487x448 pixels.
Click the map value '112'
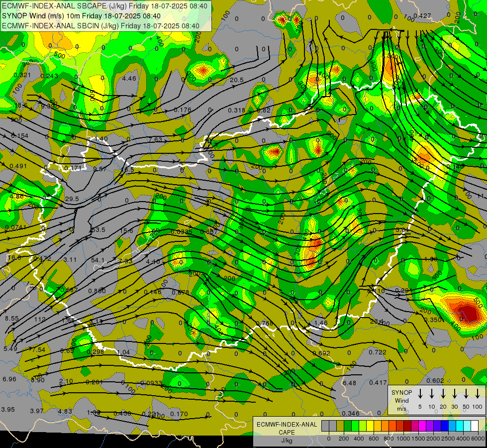tap(40, 319)
